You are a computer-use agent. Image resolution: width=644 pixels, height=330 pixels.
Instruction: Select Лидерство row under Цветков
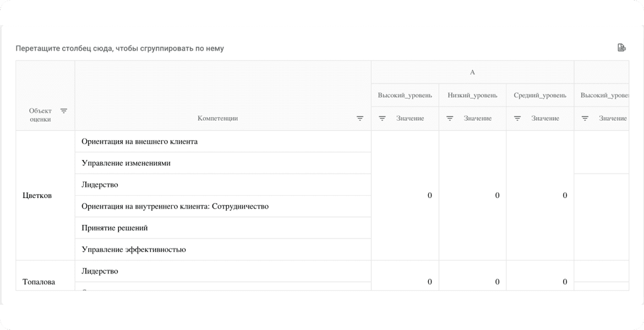(x=223, y=185)
